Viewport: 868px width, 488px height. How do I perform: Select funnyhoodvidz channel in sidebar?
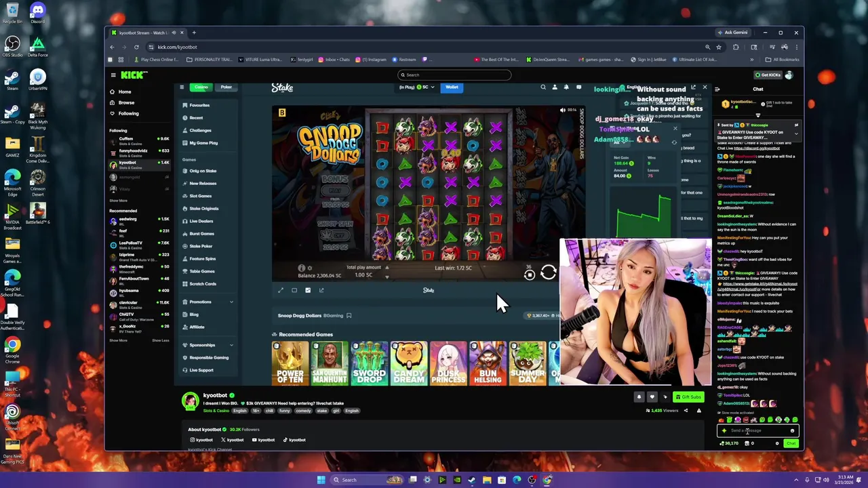point(140,152)
